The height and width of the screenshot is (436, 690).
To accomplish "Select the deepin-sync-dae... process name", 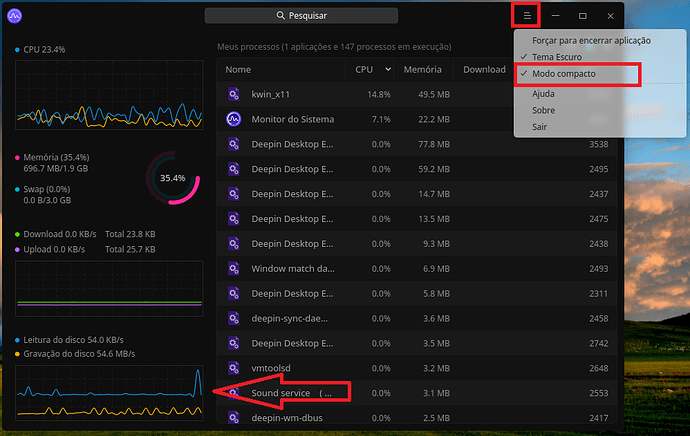I will 289,319.
